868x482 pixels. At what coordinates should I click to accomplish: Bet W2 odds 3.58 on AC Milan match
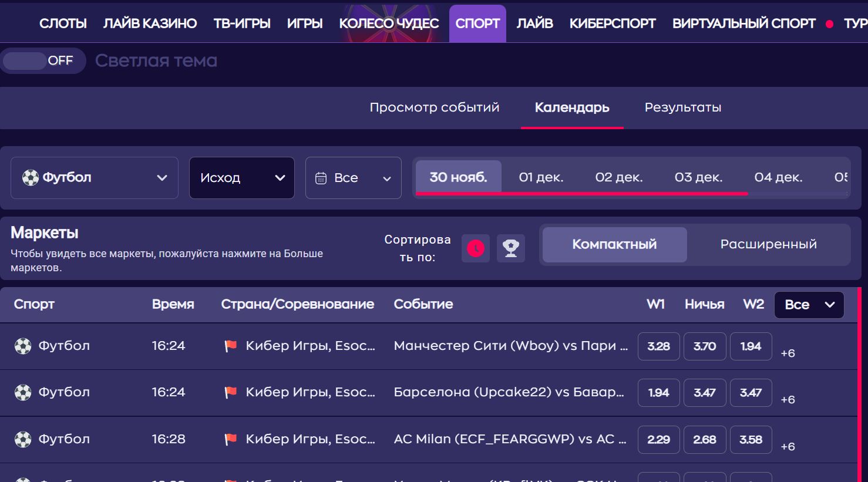click(751, 440)
